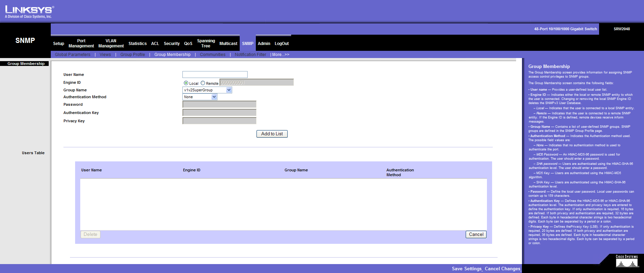This screenshot has width=644, height=273.
Task: Go to the Admin tab
Action: click(x=264, y=44)
